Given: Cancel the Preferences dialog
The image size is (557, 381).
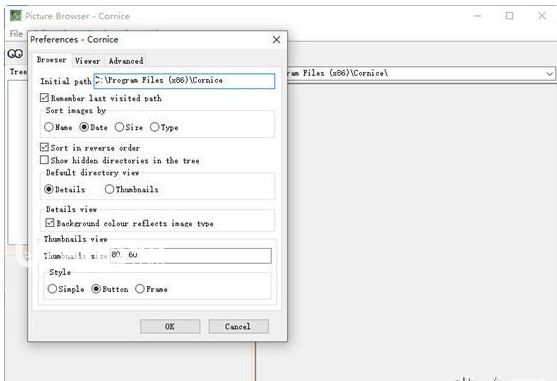Looking at the screenshot, I should (238, 326).
